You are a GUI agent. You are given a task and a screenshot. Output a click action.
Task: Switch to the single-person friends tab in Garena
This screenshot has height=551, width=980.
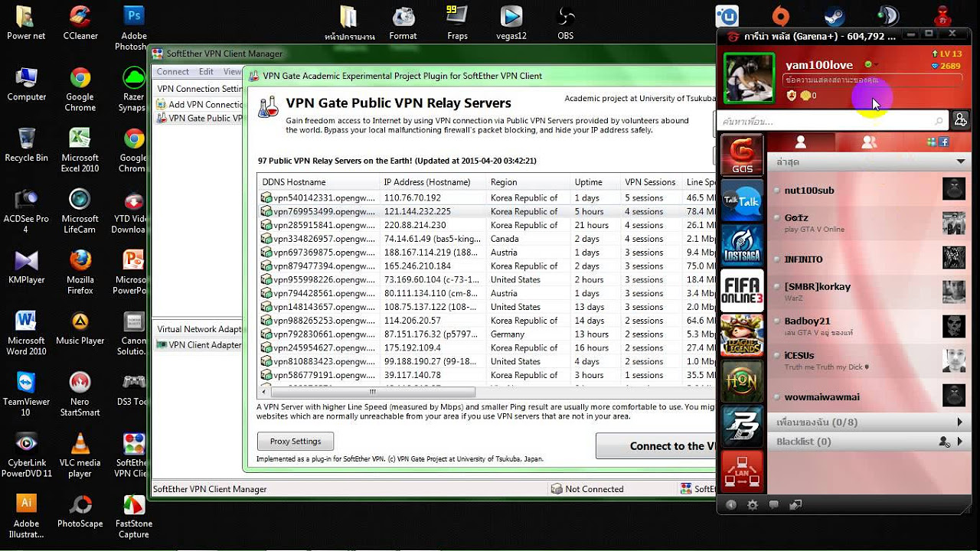[x=801, y=142]
